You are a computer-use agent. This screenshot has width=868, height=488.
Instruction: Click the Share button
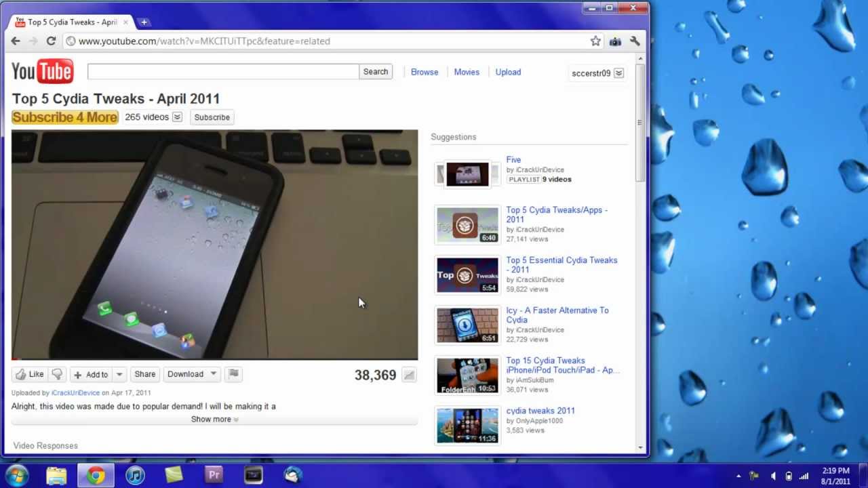coord(144,374)
